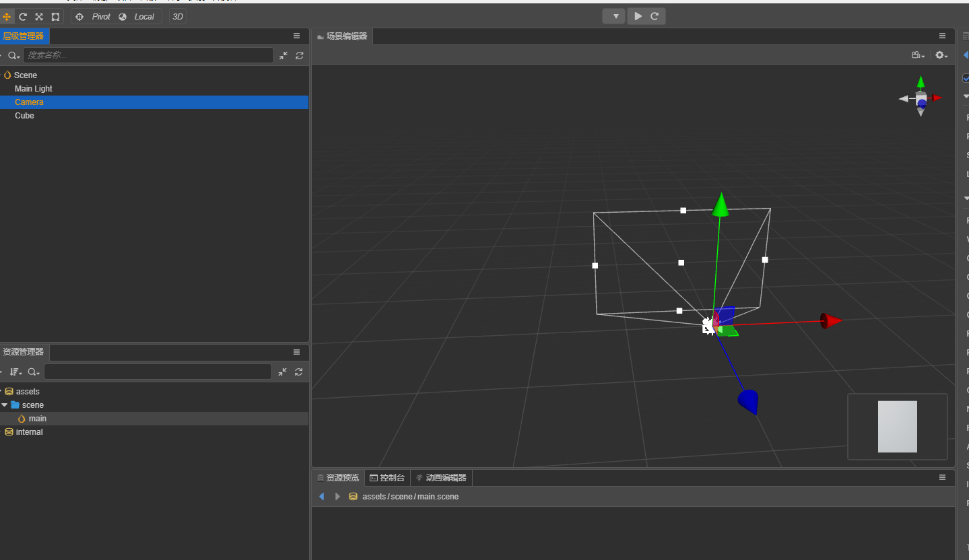Switch to the 场景编辑器 tab

pos(343,36)
